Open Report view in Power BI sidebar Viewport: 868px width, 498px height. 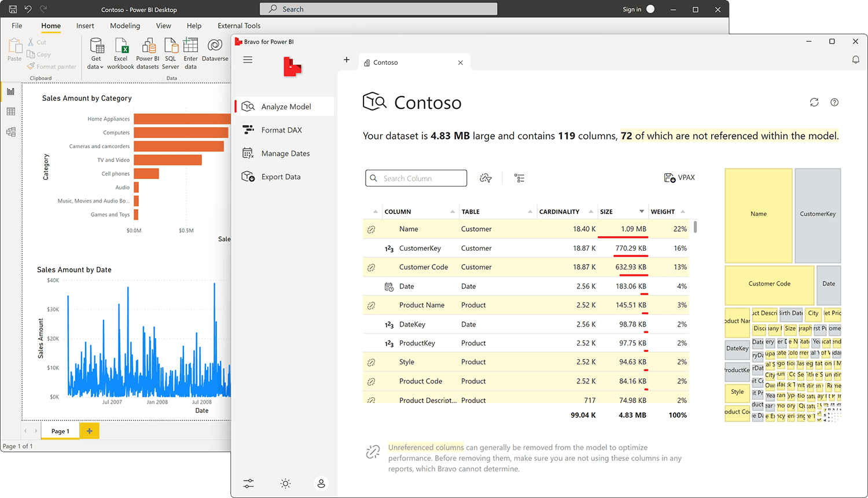tap(10, 91)
